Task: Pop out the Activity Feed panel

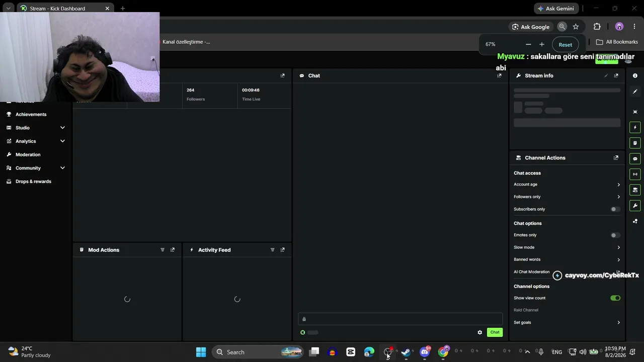Action: 282,250
